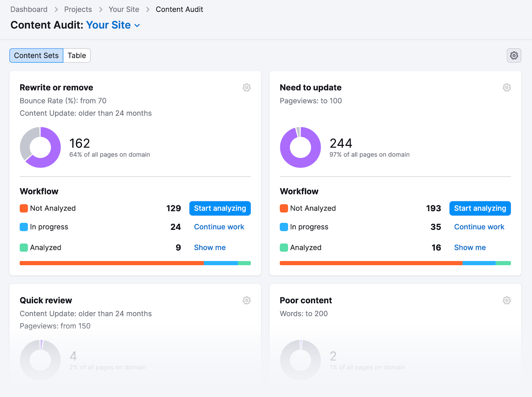The height and width of the screenshot is (397, 532).
Task: Click Start analyzing in Need to update
Action: (480, 208)
